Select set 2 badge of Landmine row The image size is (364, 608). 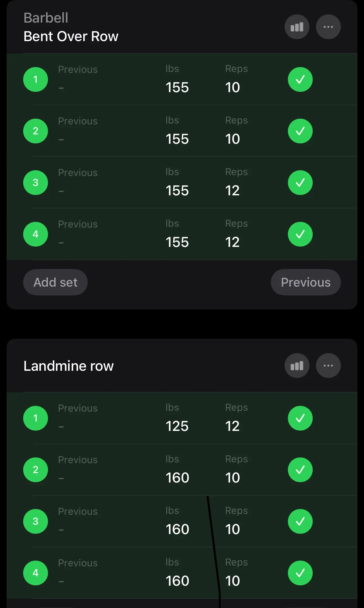36,470
